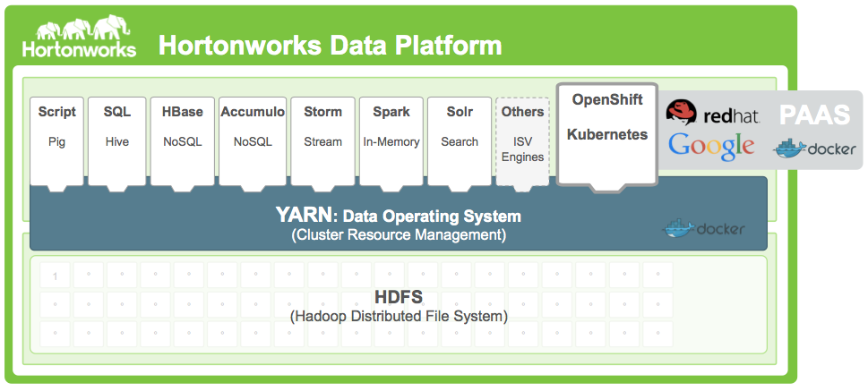This screenshot has width=868, height=391.
Task: Click the Google logo
Action: click(x=711, y=146)
